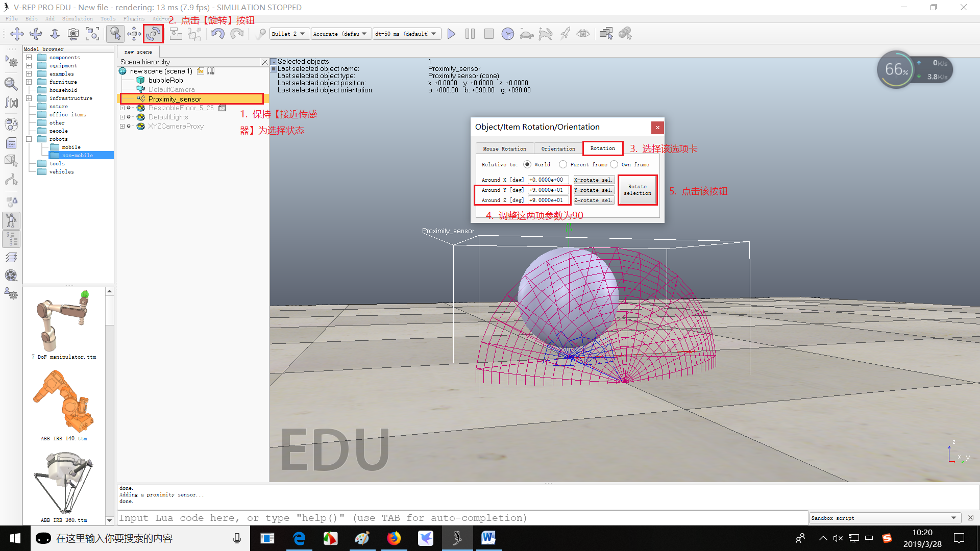Click the Rotate selection button
The width and height of the screenshot is (980, 551).
(637, 190)
